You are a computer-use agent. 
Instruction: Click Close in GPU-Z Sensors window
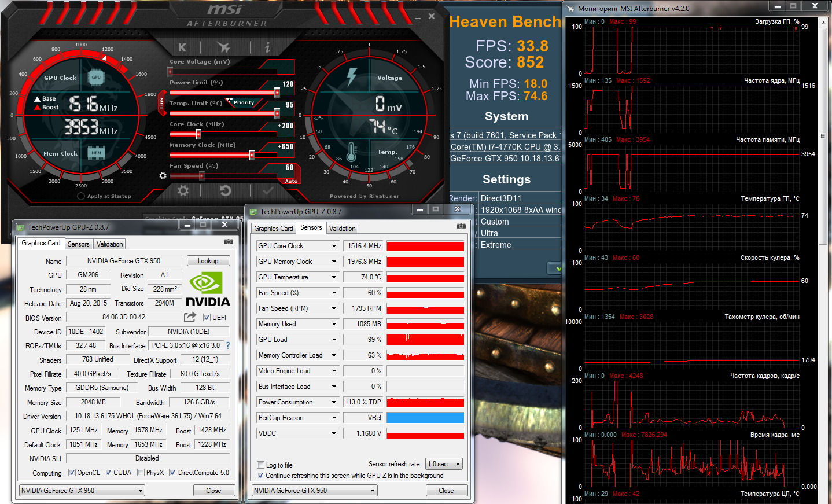[x=446, y=491]
